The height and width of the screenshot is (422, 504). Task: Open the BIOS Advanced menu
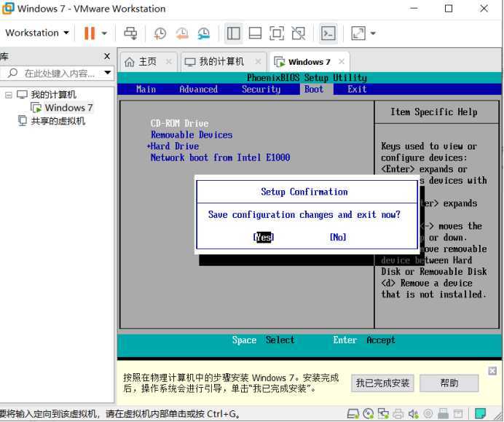[198, 89]
